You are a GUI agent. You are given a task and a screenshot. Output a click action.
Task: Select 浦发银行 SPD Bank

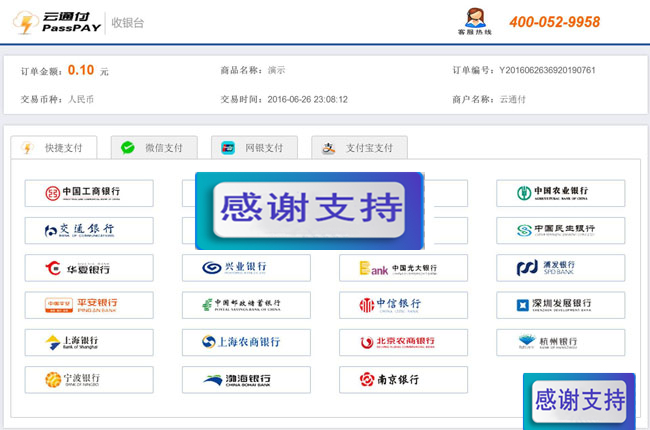pyautogui.click(x=560, y=268)
